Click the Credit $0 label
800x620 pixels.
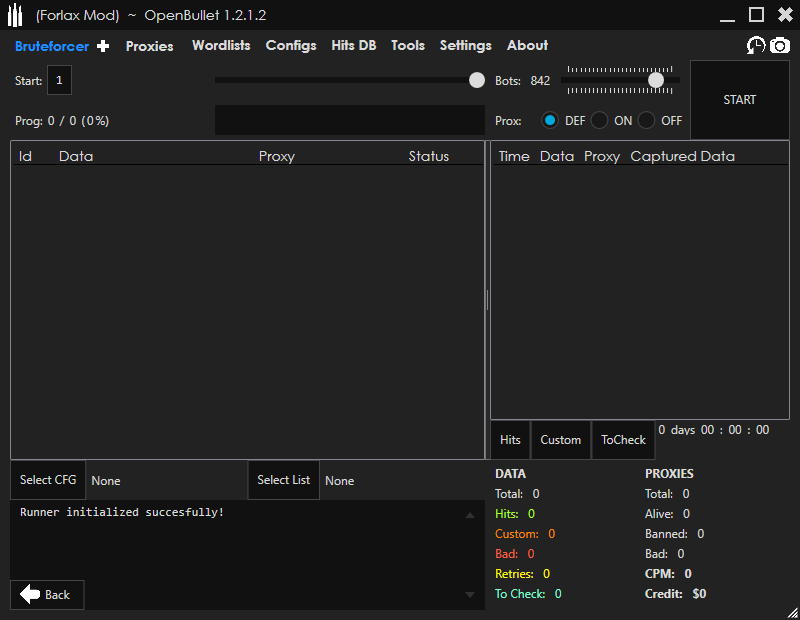[x=676, y=593]
